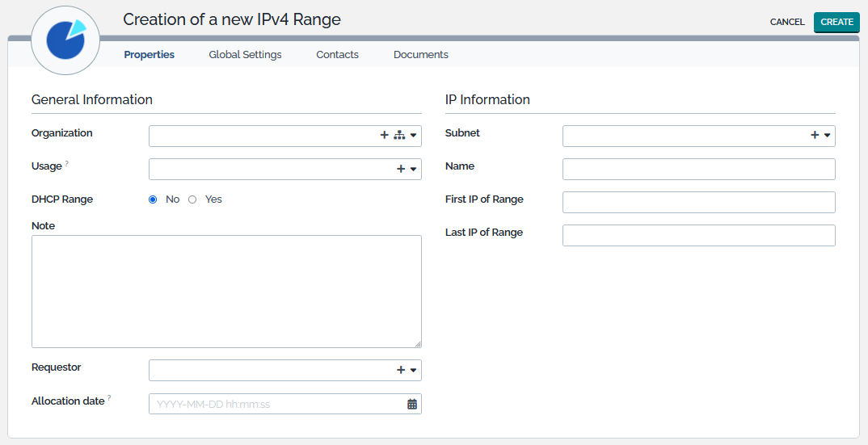
Task: Click inside the Note text area
Action: tap(226, 291)
